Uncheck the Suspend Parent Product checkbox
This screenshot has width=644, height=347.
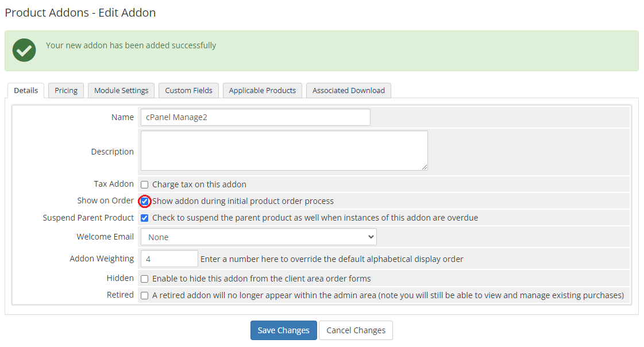(145, 218)
